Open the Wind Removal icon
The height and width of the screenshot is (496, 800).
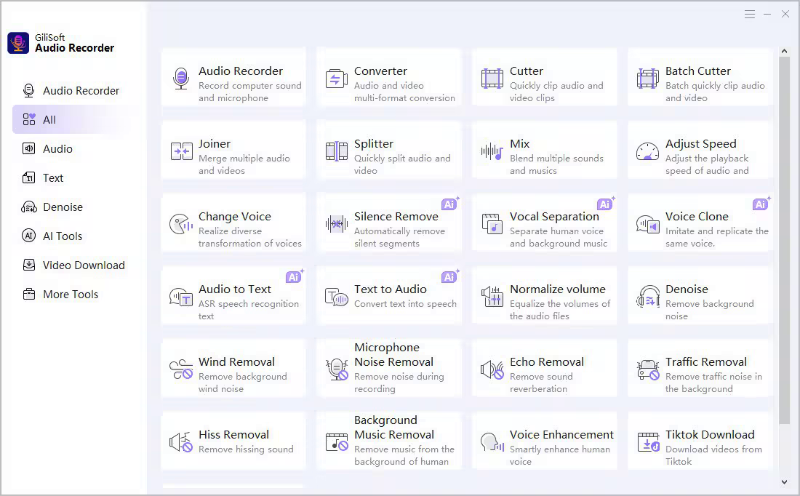click(x=181, y=370)
